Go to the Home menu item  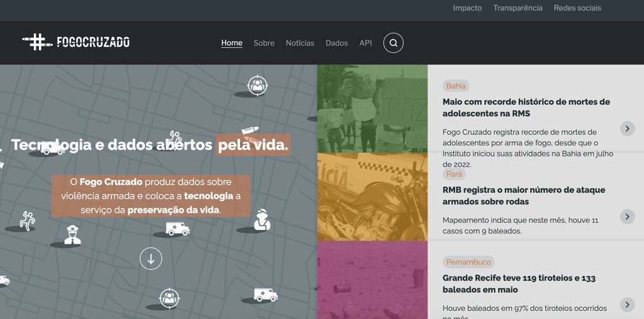231,43
